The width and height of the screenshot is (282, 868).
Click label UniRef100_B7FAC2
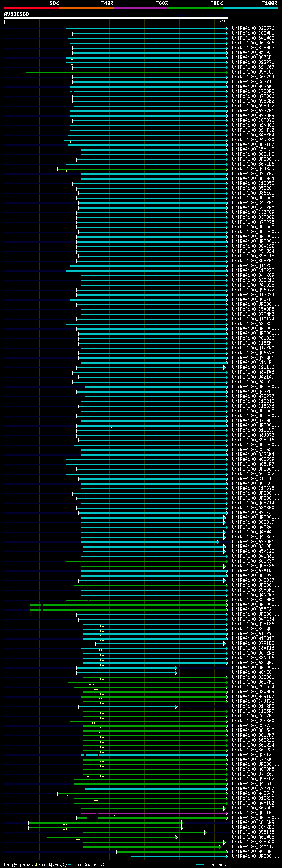pos(253,421)
